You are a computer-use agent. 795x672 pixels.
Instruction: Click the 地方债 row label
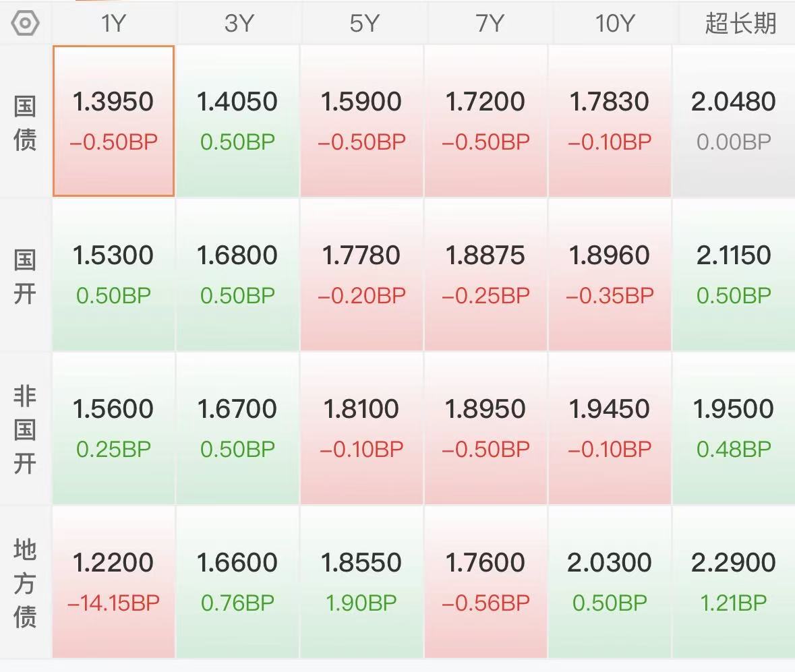(x=26, y=582)
